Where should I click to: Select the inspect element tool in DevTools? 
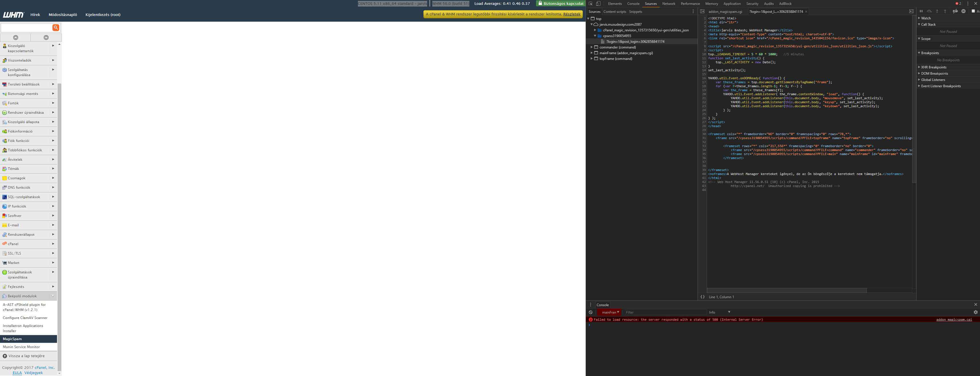[x=591, y=3]
